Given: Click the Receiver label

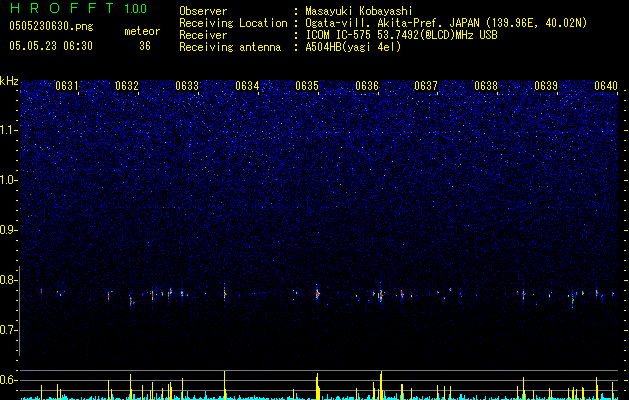Looking at the screenshot, I should 203,35.
